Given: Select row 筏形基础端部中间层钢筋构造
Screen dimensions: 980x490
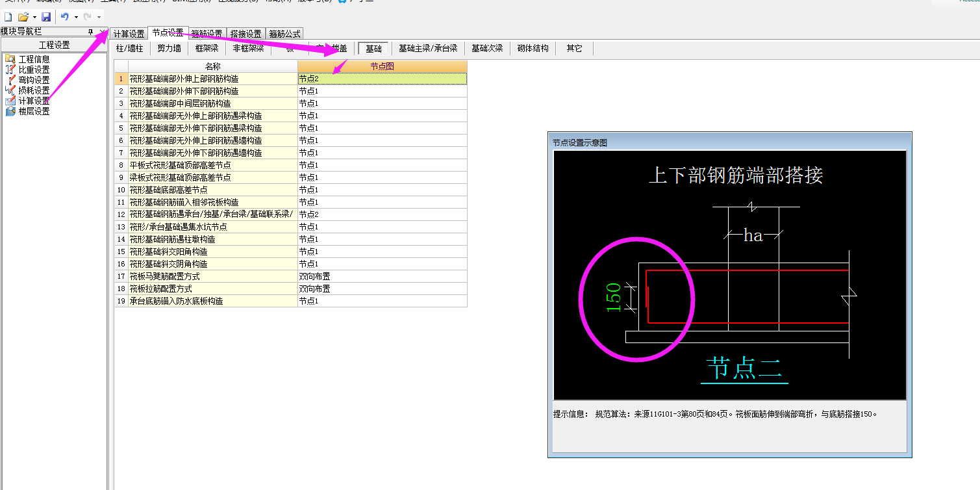Looking at the screenshot, I should tap(213, 103).
